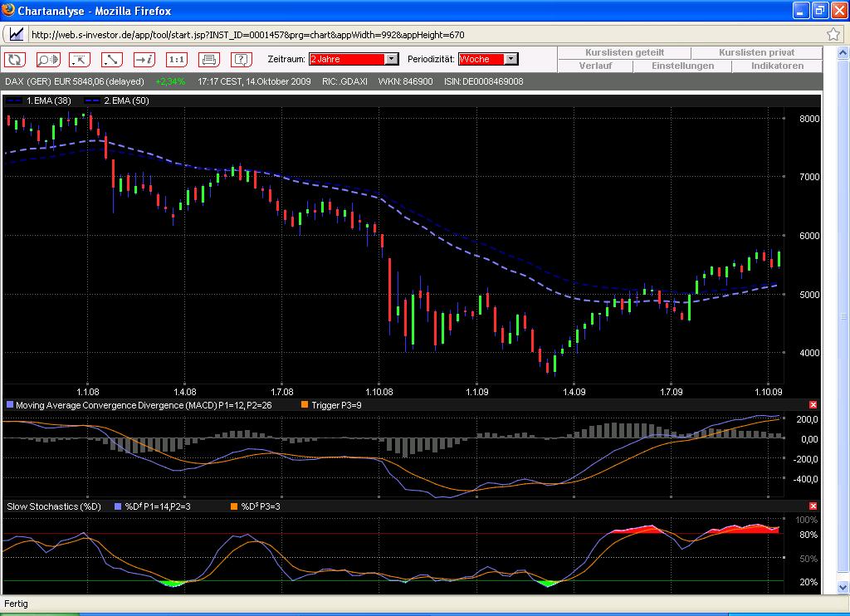Click the refresh chart icon

coord(15,59)
